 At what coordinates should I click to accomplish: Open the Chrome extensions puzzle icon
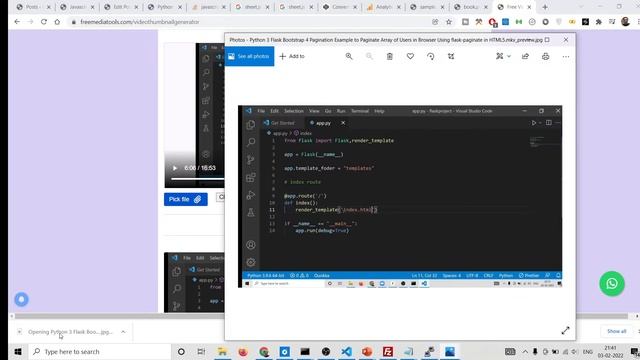(x=598, y=22)
